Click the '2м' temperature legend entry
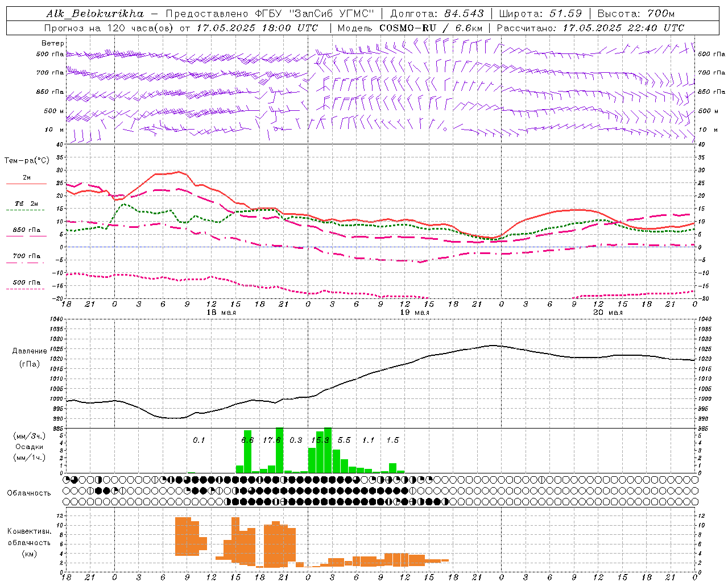Image resolution: width=728 pixels, height=582 pixels. (27, 178)
